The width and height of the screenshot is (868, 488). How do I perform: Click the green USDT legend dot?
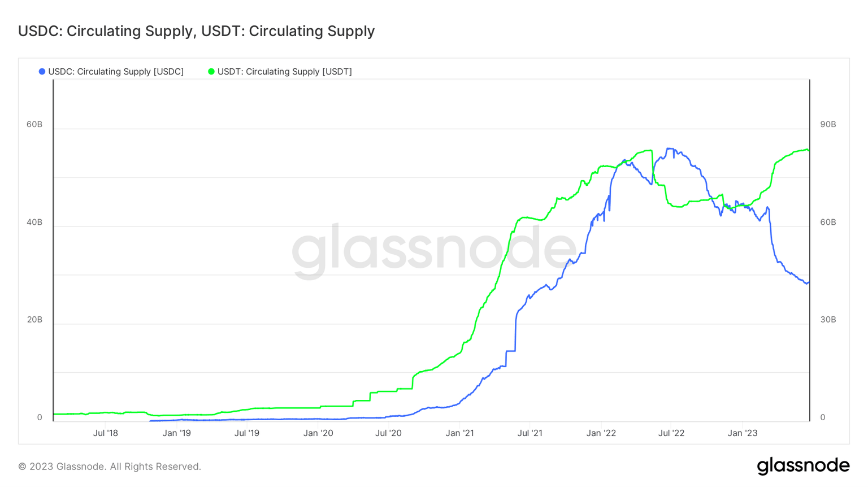(x=211, y=72)
